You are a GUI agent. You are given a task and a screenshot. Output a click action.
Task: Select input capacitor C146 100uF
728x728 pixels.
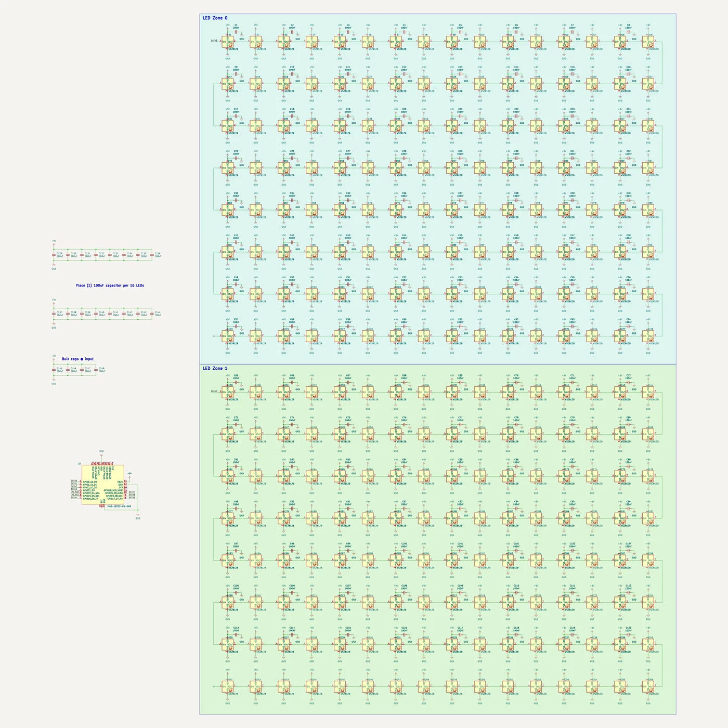point(68,370)
